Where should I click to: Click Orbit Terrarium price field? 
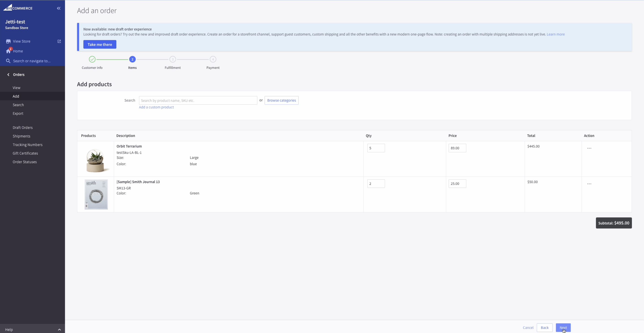(x=457, y=148)
